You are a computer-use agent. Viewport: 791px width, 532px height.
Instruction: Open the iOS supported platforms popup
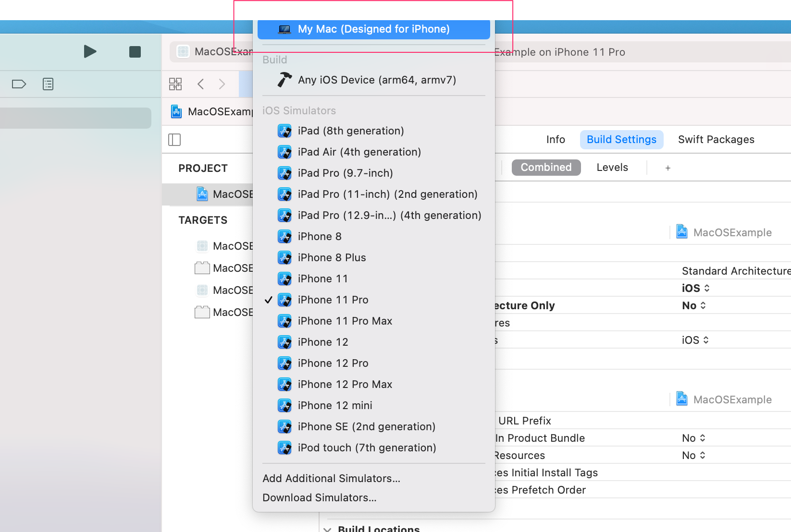(x=695, y=340)
